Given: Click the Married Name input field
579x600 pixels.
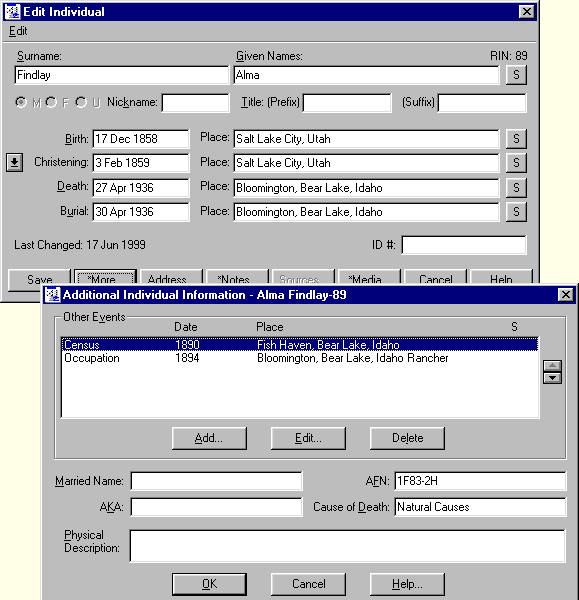Looking at the screenshot, I should coord(216,481).
